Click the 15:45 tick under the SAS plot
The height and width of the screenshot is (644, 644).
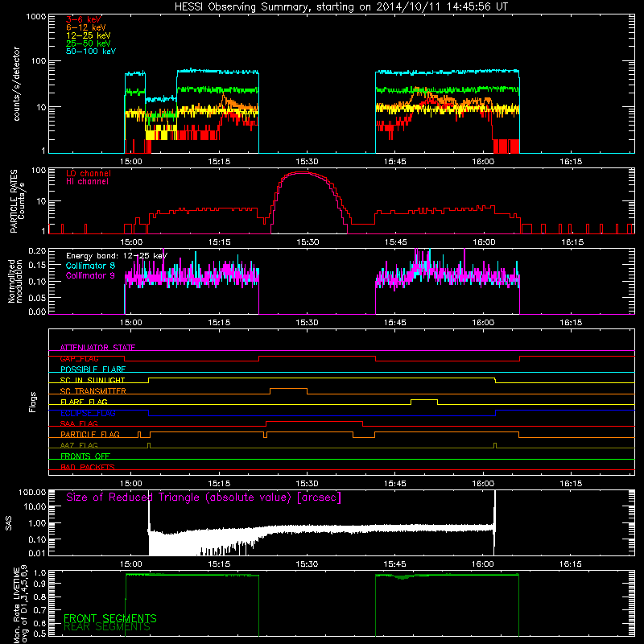[394, 564]
